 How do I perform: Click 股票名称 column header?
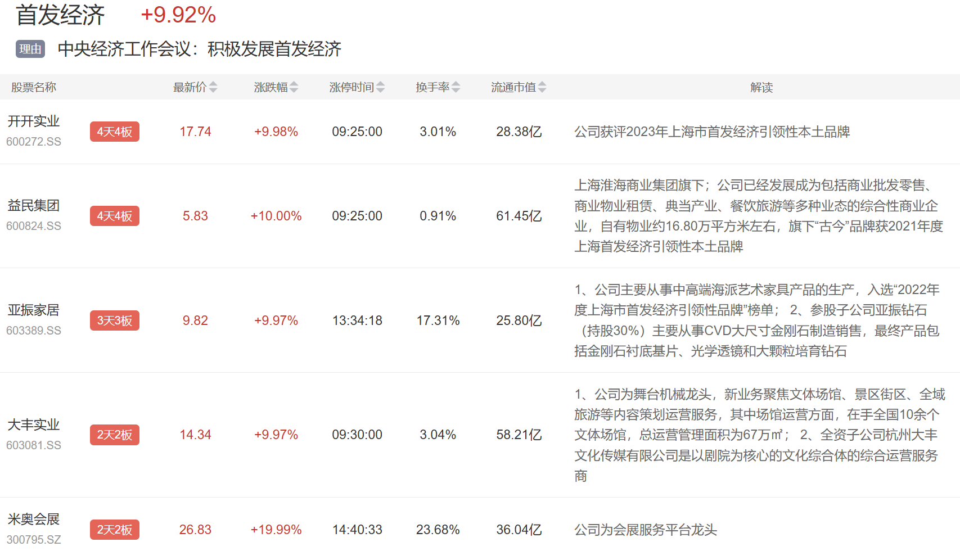(34, 87)
